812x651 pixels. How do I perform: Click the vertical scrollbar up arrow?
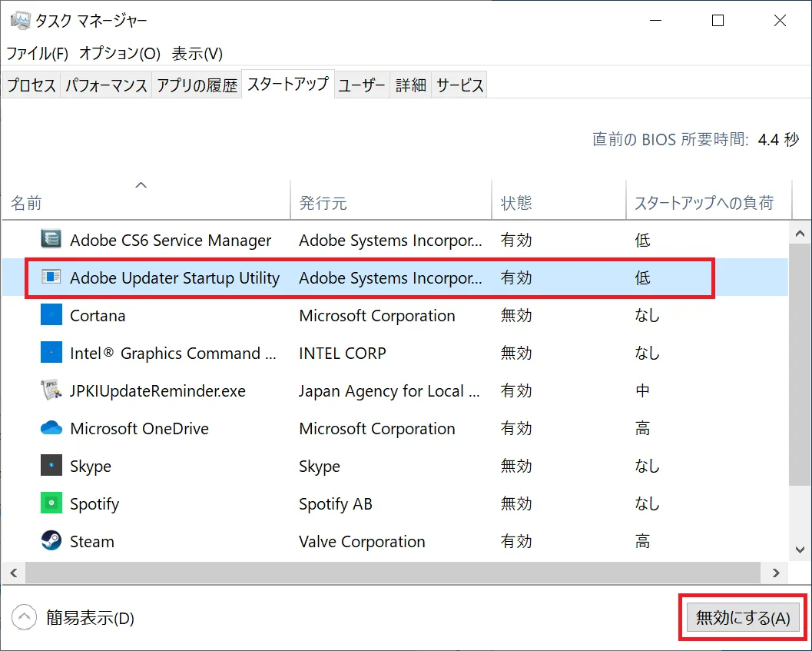pyautogui.click(x=800, y=234)
